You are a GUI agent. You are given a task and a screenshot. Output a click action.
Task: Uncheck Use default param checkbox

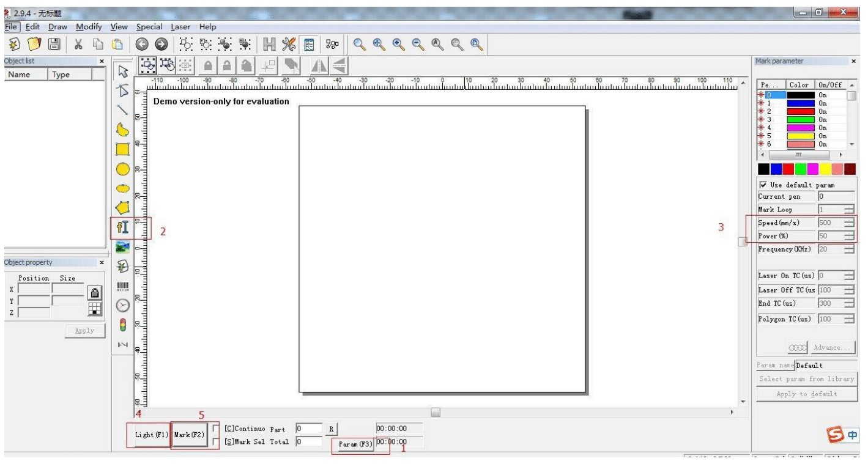click(762, 185)
